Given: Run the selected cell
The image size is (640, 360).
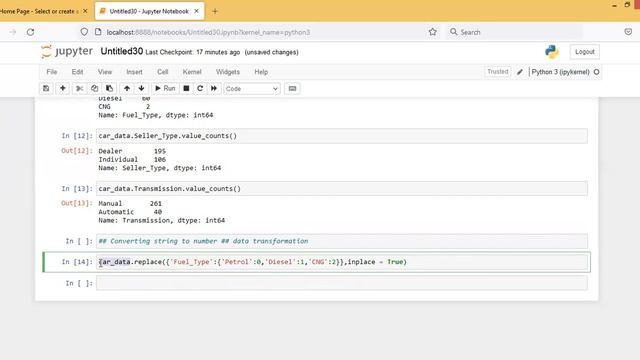Looking at the screenshot, I should click(x=165, y=89).
